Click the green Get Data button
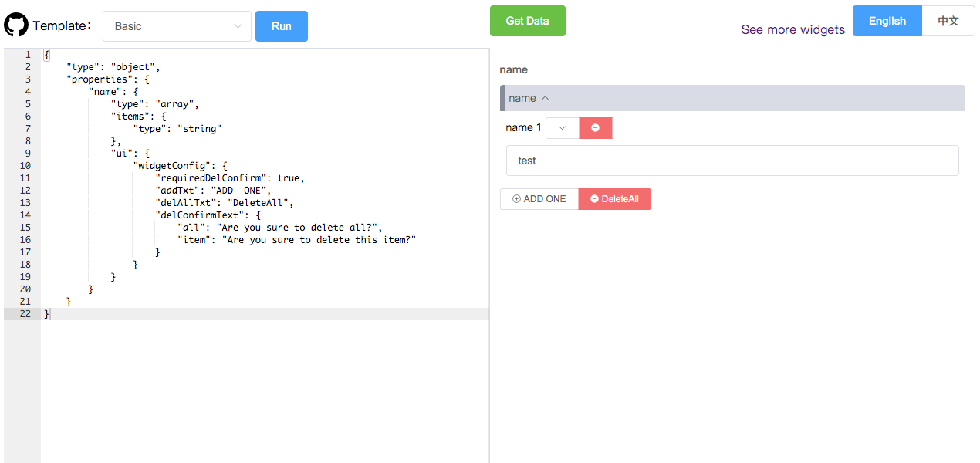The image size is (980, 463). [x=527, y=21]
